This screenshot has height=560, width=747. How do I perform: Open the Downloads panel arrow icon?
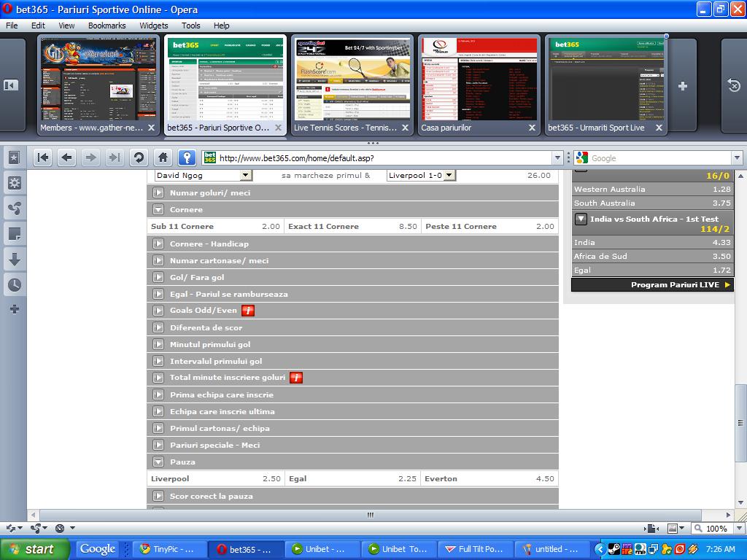coord(15,260)
